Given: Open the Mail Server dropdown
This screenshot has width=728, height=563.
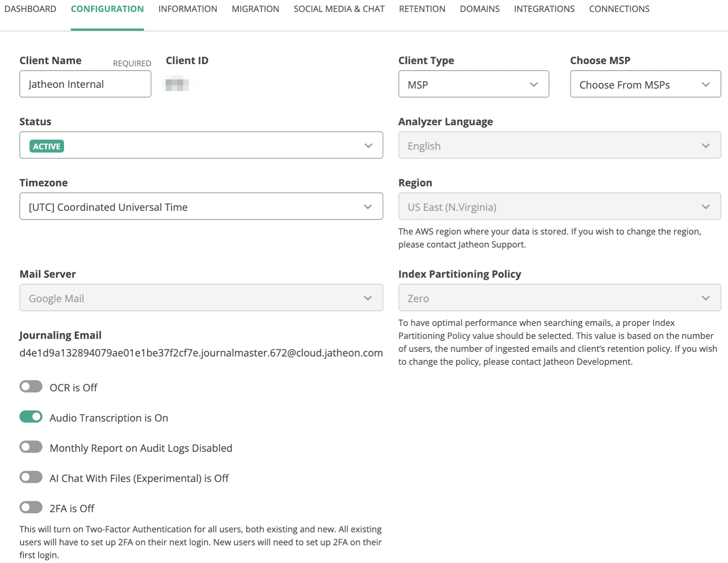Looking at the screenshot, I should tap(201, 298).
